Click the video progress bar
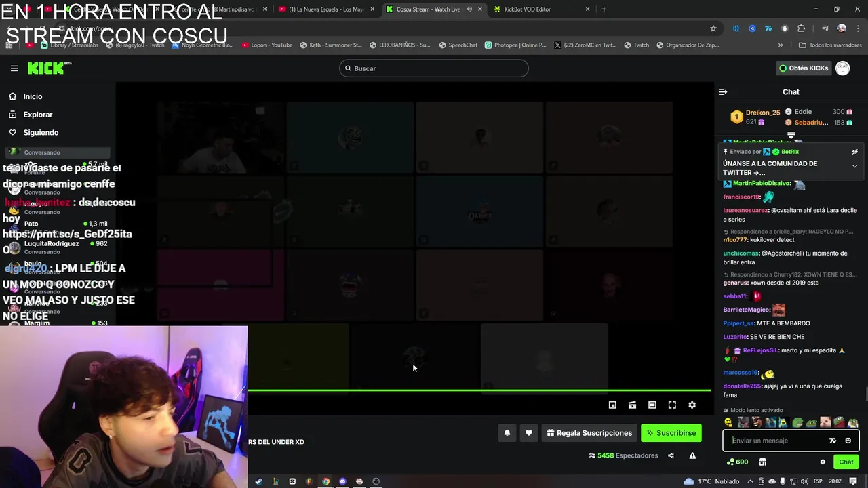Viewport: 868px width, 488px height. point(479,390)
